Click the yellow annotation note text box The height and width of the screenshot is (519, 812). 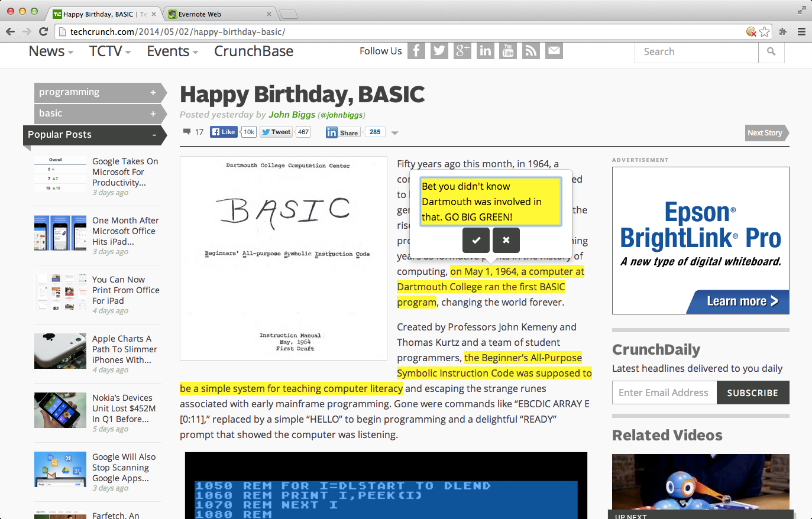tap(490, 202)
